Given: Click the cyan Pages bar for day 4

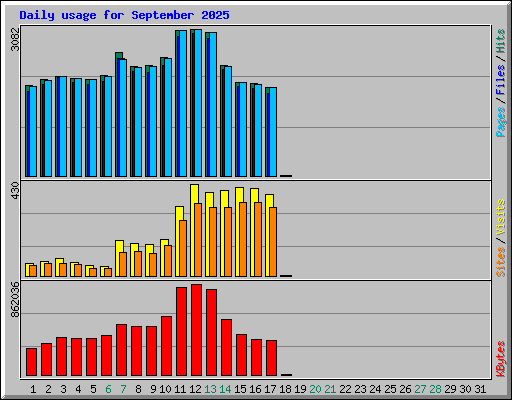Looking at the screenshot, I should (78, 127).
